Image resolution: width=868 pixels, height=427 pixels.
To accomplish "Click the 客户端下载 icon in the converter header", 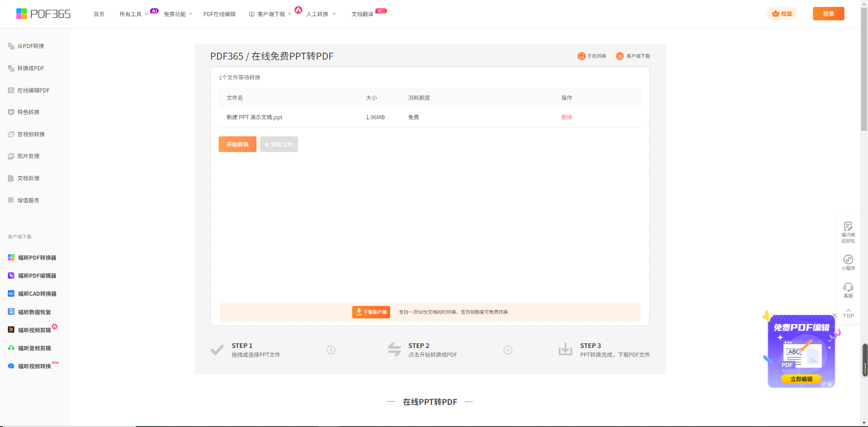I will (620, 56).
